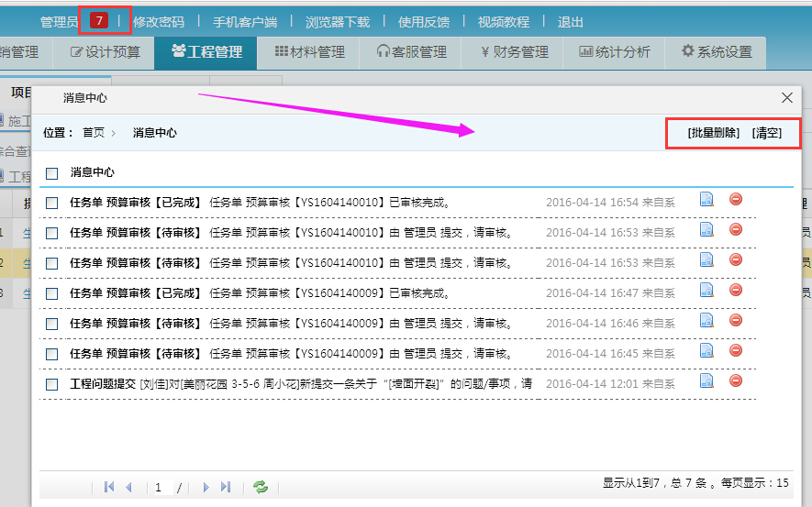Close the 消息中心 dialog
Viewport: 812px width, 507px height.
(786, 97)
